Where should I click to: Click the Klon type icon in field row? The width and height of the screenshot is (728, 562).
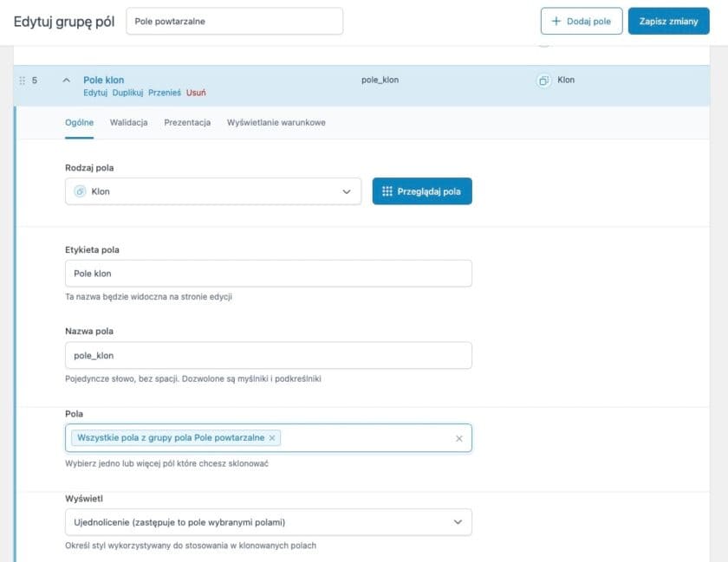click(x=543, y=81)
